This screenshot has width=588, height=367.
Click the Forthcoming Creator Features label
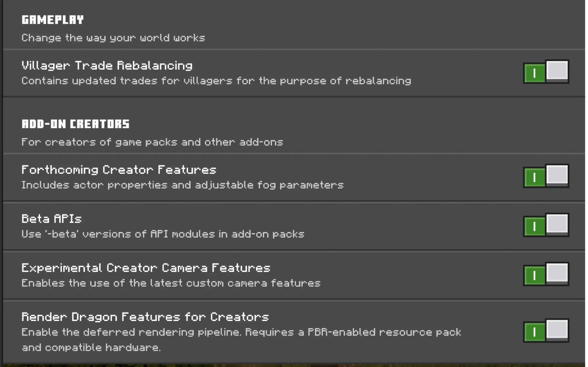(119, 170)
